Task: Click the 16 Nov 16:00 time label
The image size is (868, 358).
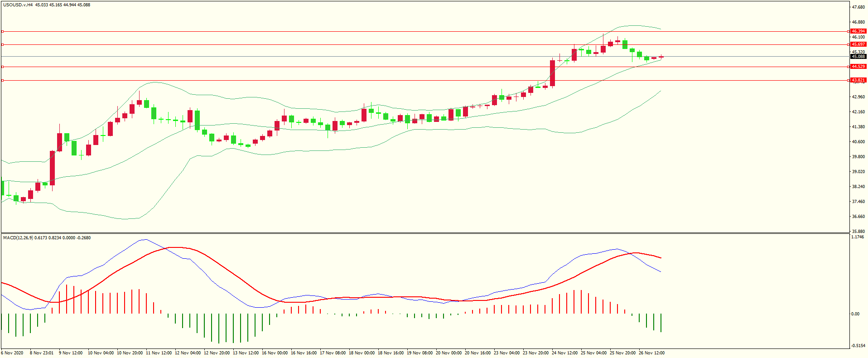Action: (304, 353)
